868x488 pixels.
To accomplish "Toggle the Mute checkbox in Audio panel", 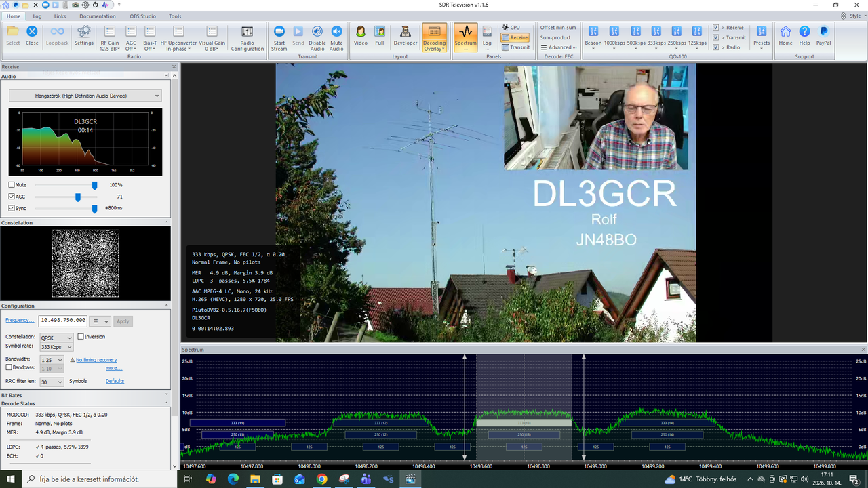I will tap(12, 185).
